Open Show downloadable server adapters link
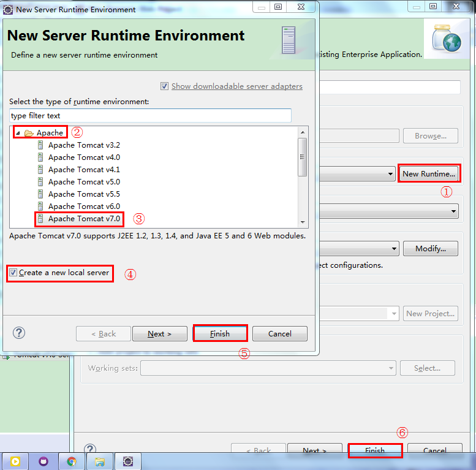Viewport: 476px width, 470px height. click(x=237, y=86)
